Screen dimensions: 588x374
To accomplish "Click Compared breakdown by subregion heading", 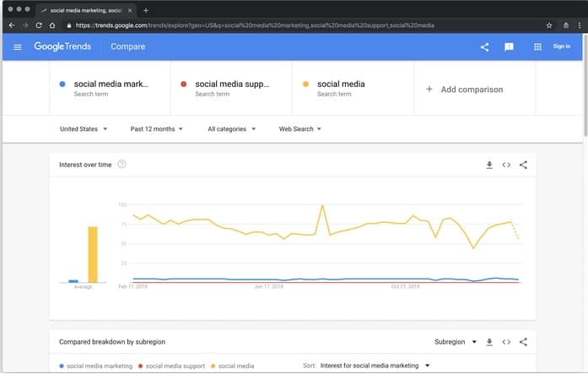I will pyautogui.click(x=112, y=342).
